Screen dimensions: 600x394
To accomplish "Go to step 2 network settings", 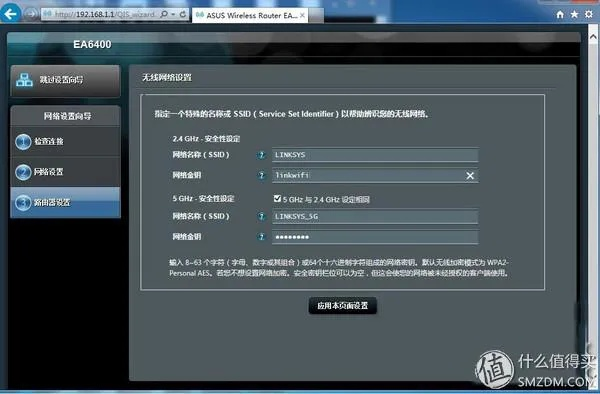I will click(65, 172).
